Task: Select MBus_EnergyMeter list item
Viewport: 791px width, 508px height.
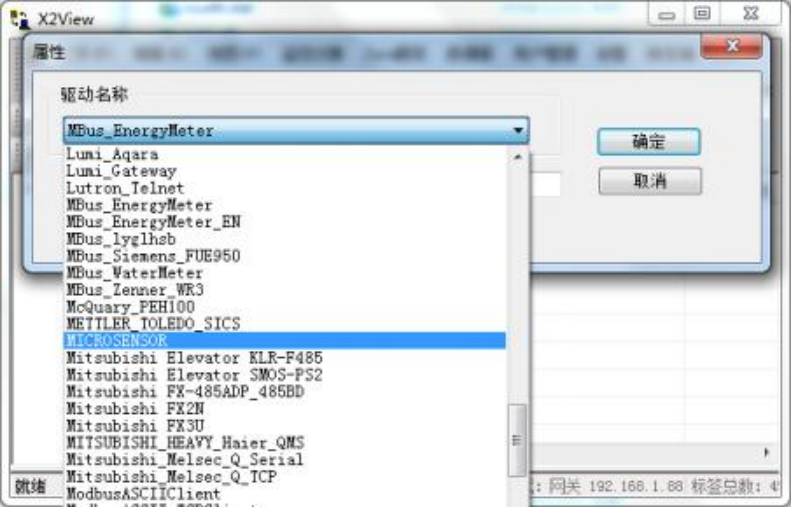Action: (285, 205)
